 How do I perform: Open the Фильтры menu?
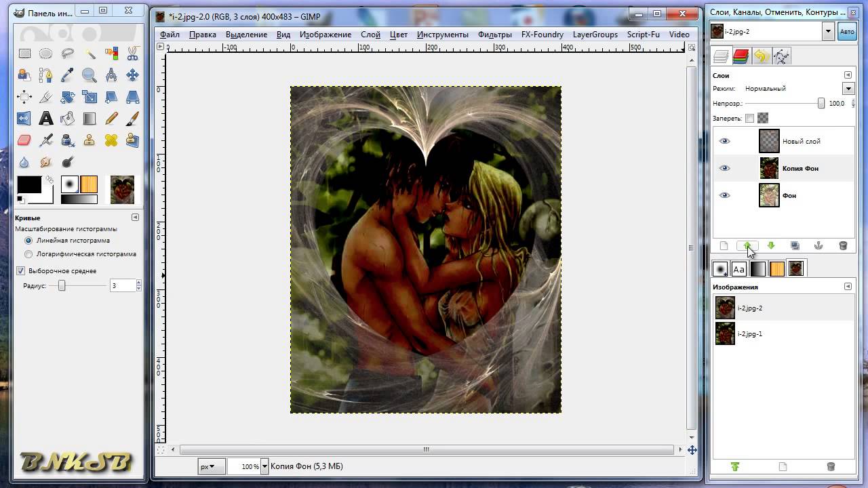pos(495,35)
